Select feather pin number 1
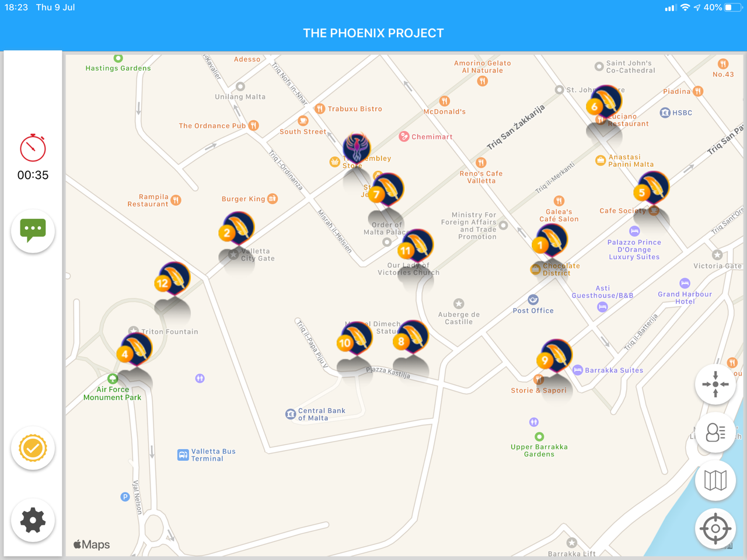747x560 pixels. 550,241
